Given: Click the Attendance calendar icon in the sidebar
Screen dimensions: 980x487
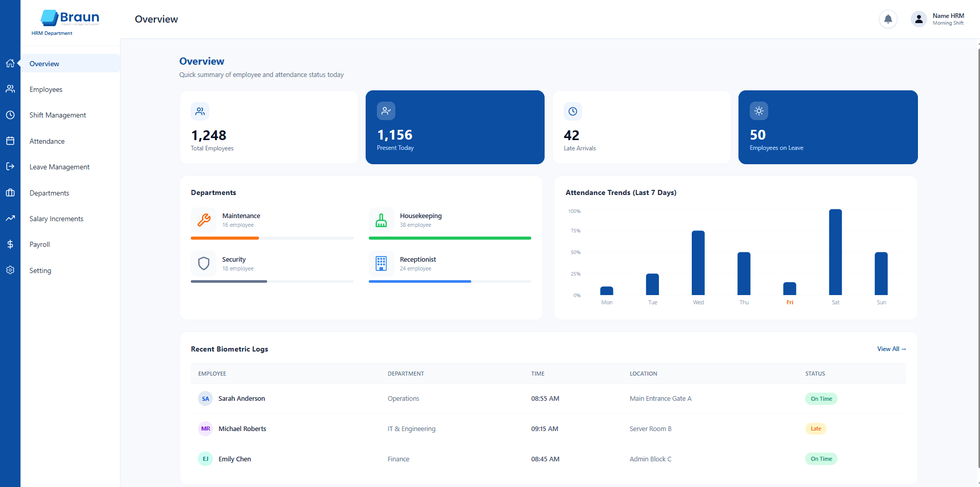Looking at the screenshot, I should [x=10, y=141].
